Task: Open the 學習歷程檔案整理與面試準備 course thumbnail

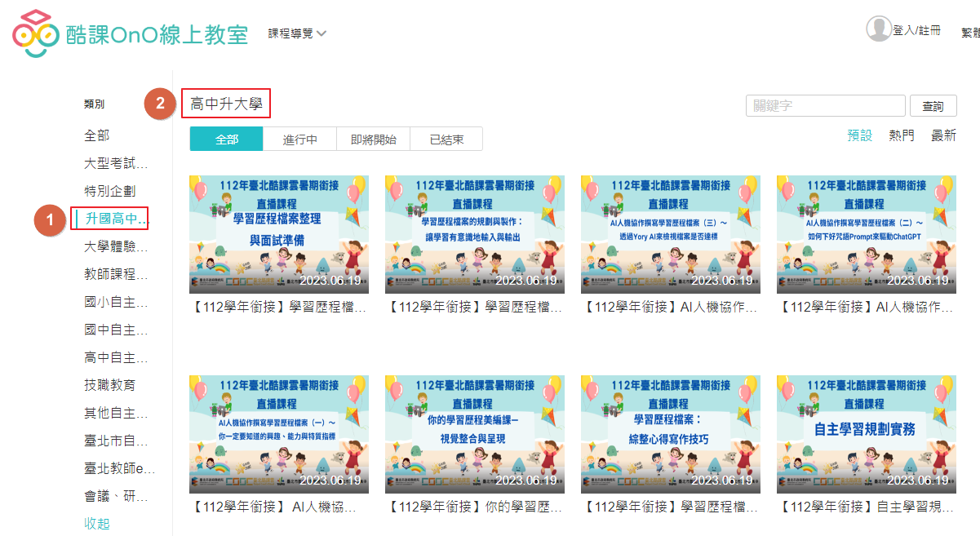Action: 279,233
